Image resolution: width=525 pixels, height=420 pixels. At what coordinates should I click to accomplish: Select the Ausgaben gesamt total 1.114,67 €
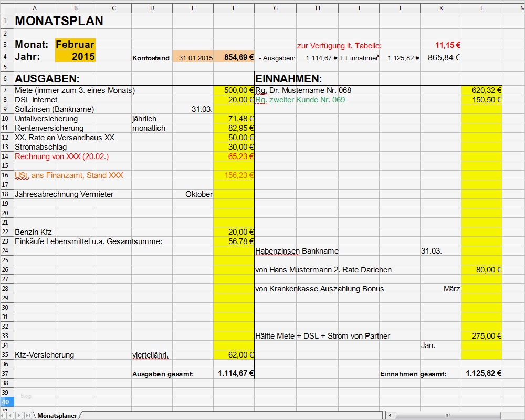[234, 373]
